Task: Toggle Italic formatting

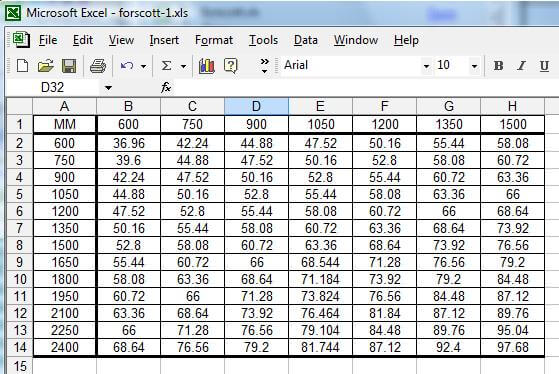Action: pos(521,66)
